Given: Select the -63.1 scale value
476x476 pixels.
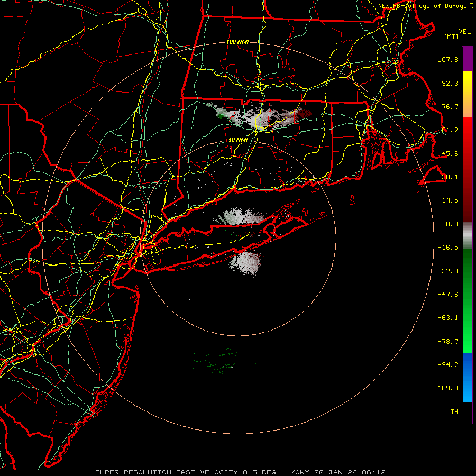Looking at the screenshot, I should [x=448, y=318].
